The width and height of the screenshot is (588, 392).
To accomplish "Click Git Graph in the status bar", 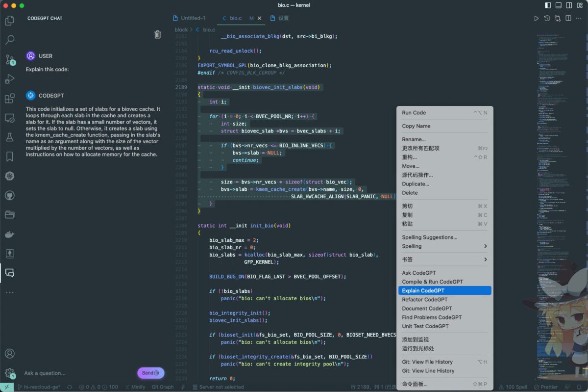I will coord(162,387).
